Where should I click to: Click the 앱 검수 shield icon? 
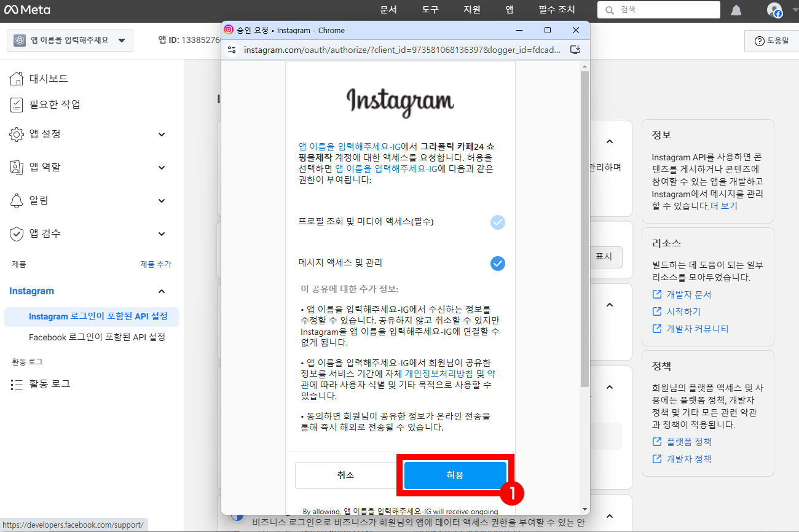click(17, 233)
